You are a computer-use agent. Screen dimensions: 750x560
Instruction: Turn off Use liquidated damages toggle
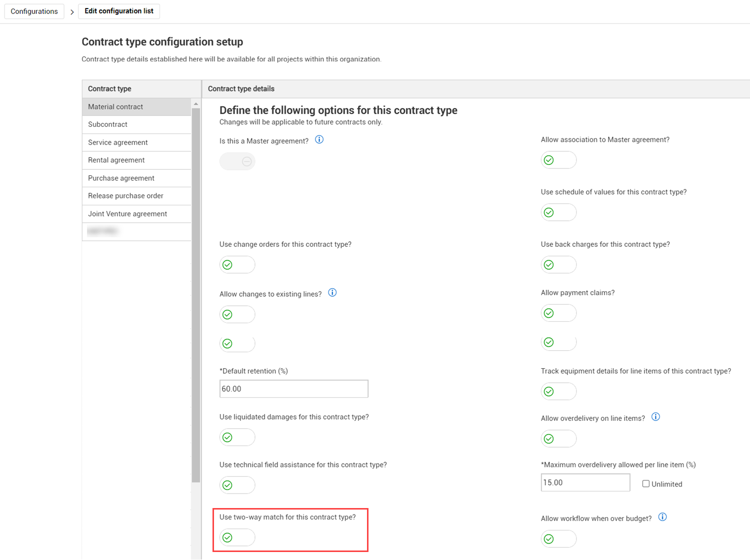click(x=237, y=437)
